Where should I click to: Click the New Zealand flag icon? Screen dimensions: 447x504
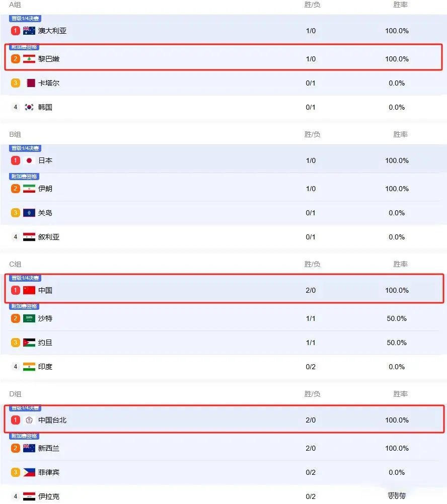29,448
